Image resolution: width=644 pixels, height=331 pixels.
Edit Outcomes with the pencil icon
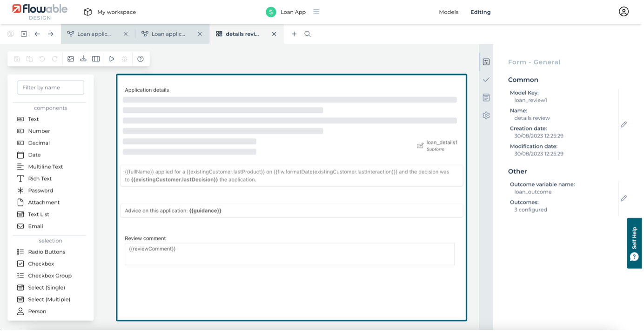(624, 198)
